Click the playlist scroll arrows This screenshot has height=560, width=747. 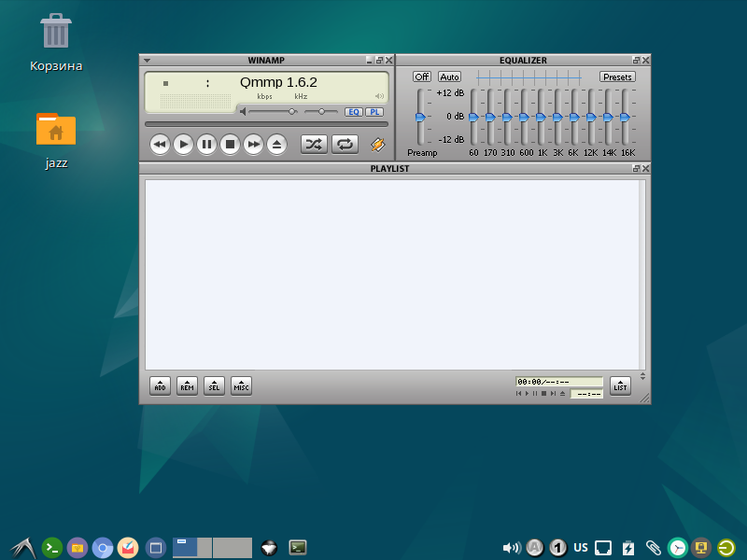[x=642, y=376]
